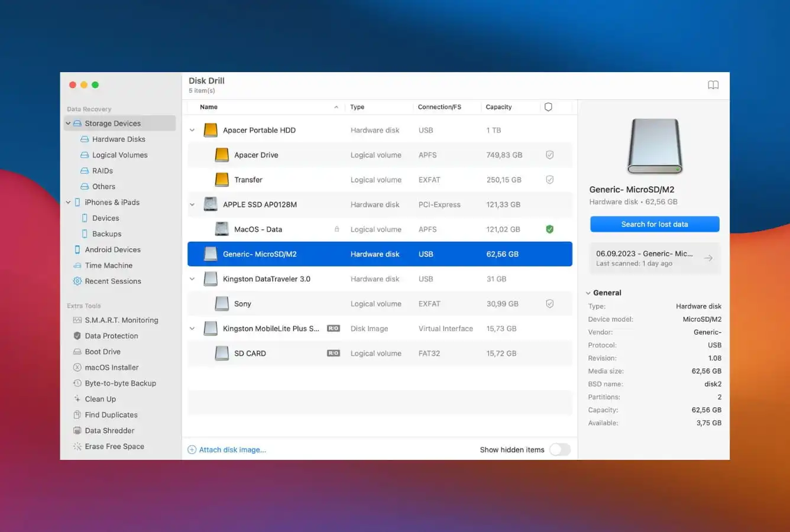Collapse the iPhones & iPads sidebar group

68,202
